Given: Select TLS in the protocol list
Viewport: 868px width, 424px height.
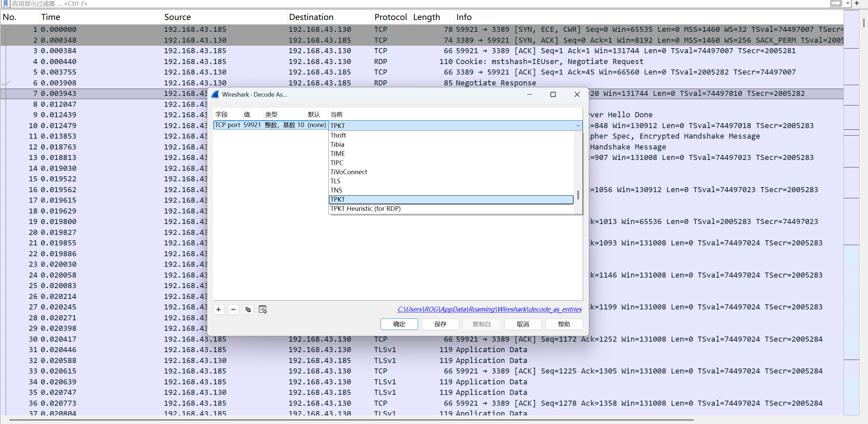Looking at the screenshot, I should [x=335, y=181].
